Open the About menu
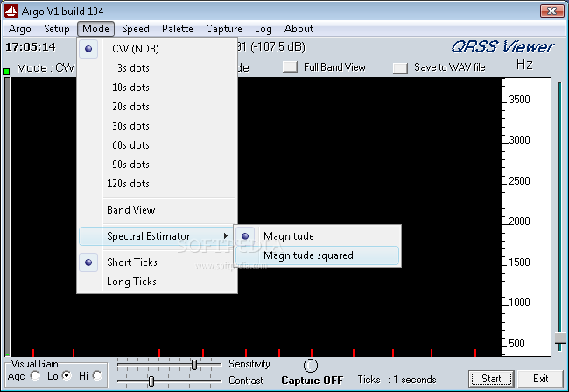Image resolution: width=569 pixels, height=392 pixels. (299, 29)
